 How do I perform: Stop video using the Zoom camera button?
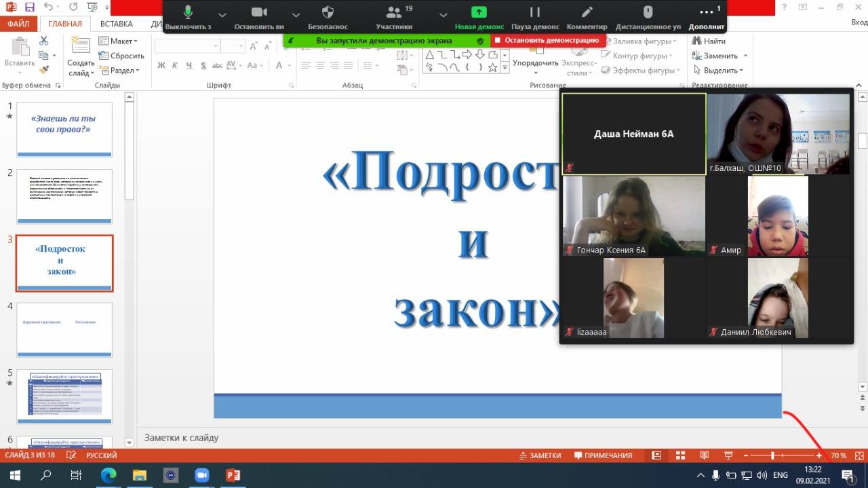click(x=259, y=13)
